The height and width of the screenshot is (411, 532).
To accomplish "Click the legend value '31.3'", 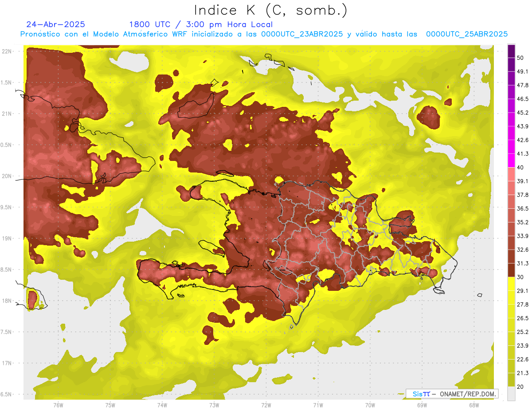I will point(522,263).
